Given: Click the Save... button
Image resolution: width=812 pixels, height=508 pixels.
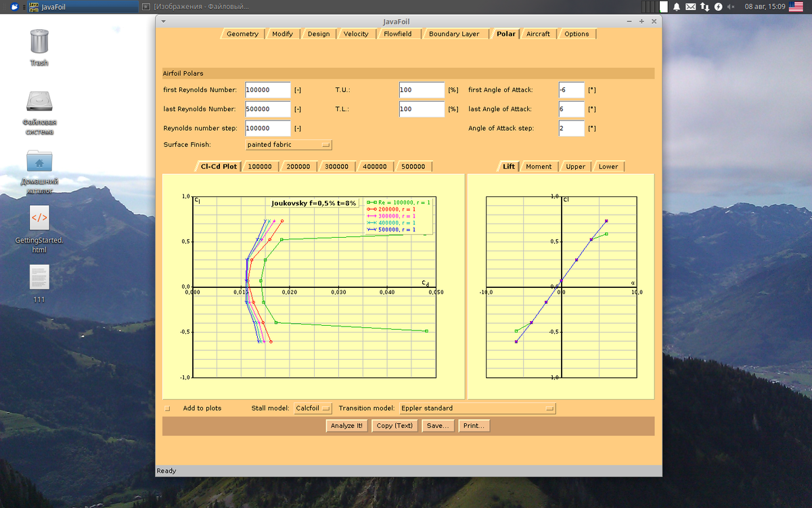Looking at the screenshot, I should click(438, 426).
